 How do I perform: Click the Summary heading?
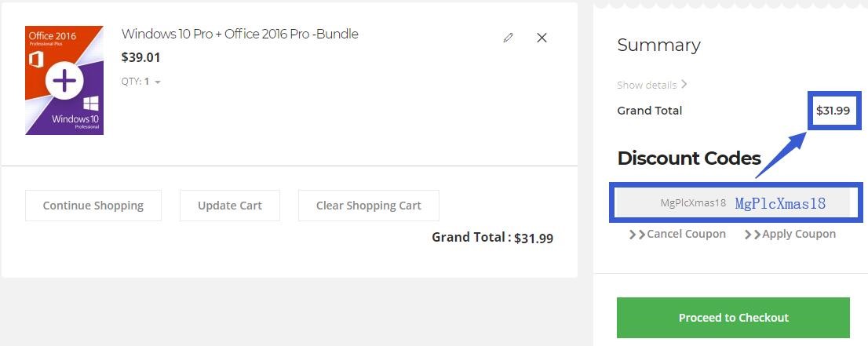pyautogui.click(x=658, y=46)
